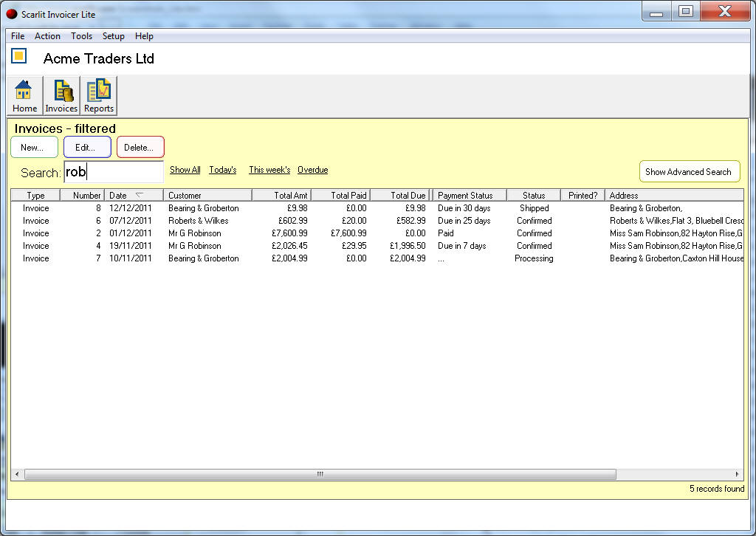This screenshot has height=536, width=756.
Task: Expand the Advanced Search panel
Action: 689,171
